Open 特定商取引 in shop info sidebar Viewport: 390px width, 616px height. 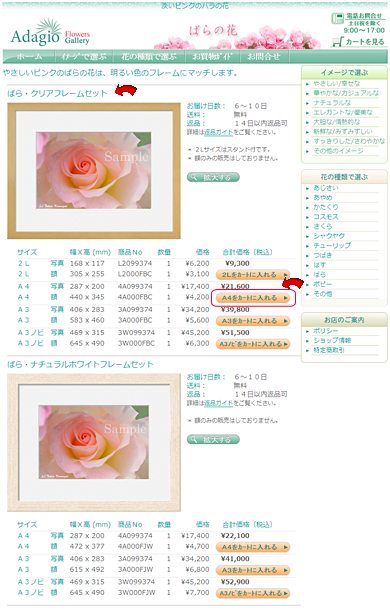(329, 350)
